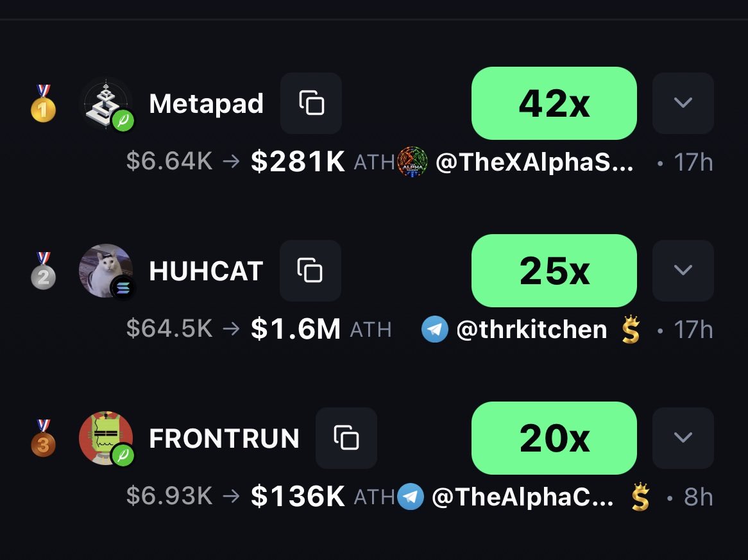
Task: Open the @TheXAlphaS... caller link
Action: click(534, 162)
